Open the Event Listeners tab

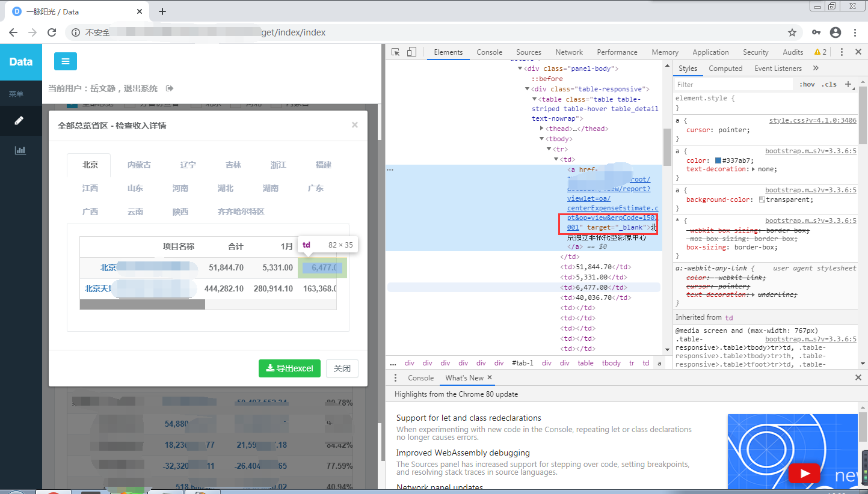click(778, 69)
